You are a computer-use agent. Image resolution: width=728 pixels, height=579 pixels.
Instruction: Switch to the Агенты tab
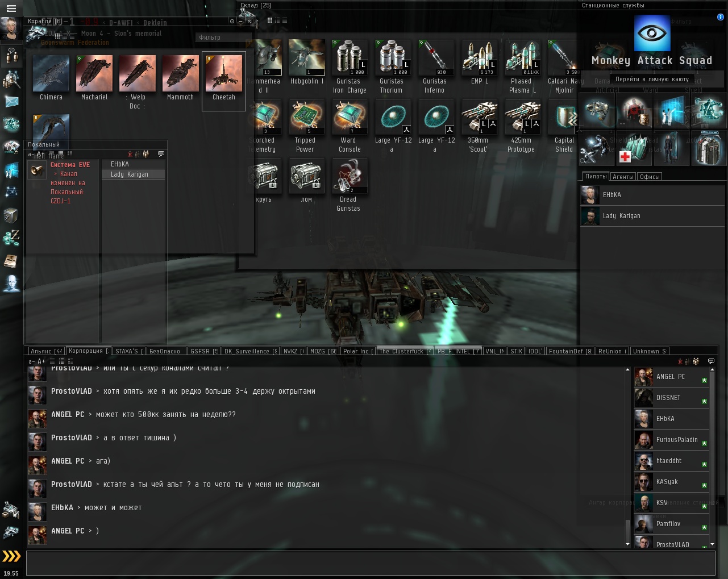[623, 177]
